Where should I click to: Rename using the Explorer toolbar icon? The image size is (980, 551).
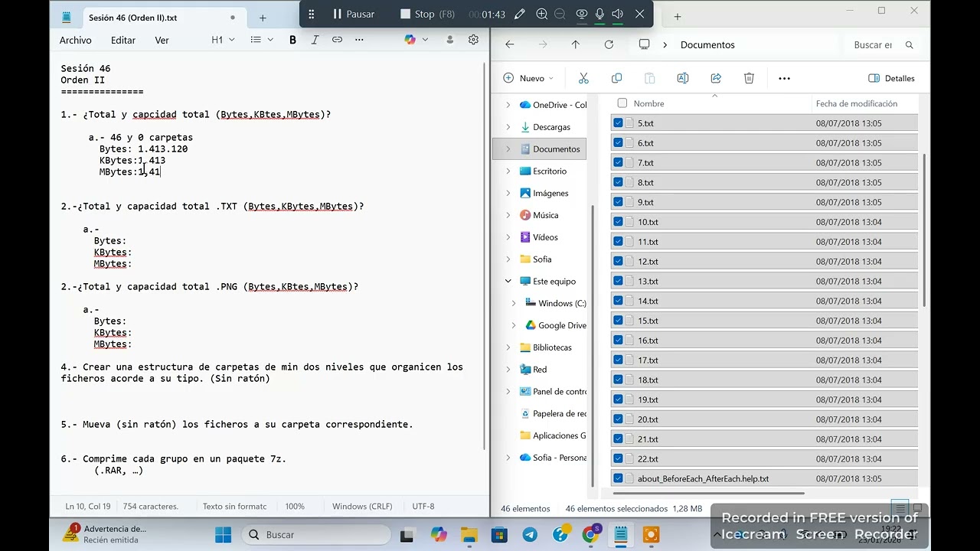[683, 78]
